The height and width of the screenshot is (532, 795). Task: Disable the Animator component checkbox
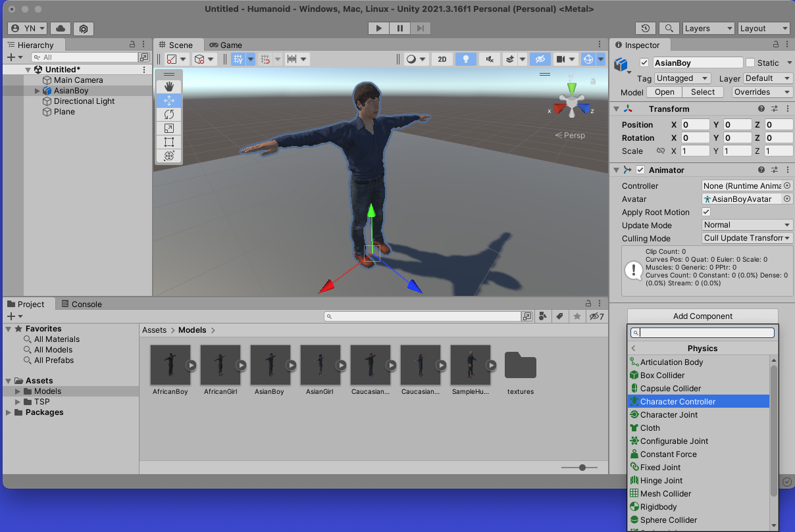(x=640, y=170)
